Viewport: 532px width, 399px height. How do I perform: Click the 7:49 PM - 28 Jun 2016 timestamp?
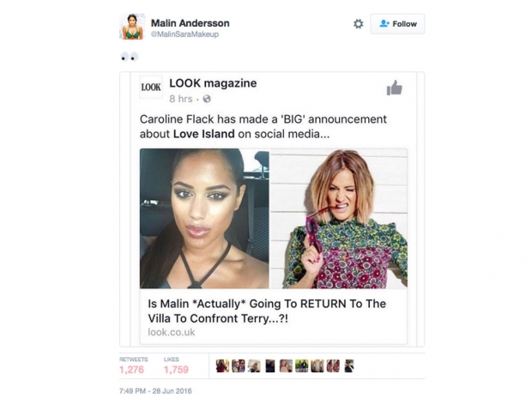click(155, 391)
